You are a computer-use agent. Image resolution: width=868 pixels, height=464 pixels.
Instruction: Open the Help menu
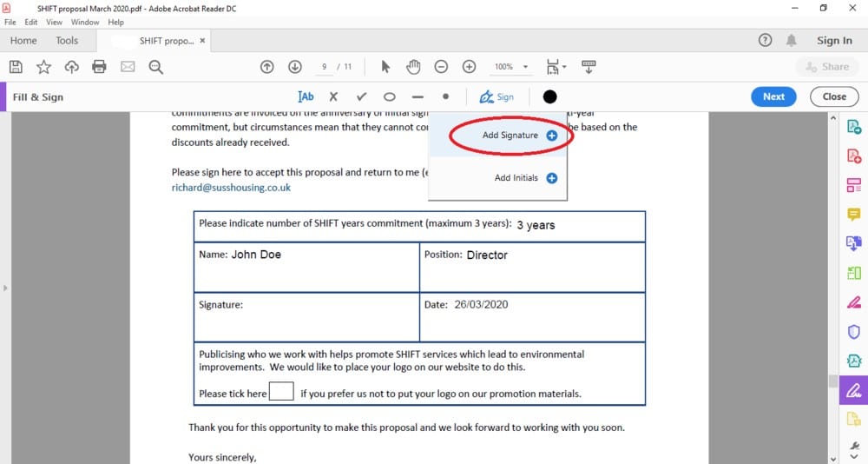[x=115, y=23]
